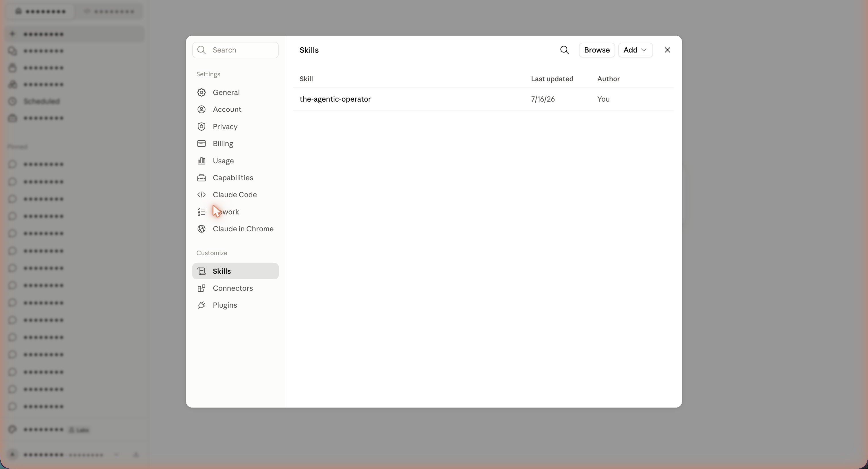Screen dimensions: 868x469
Task: Open General settings gear icon
Action: coord(201,92)
